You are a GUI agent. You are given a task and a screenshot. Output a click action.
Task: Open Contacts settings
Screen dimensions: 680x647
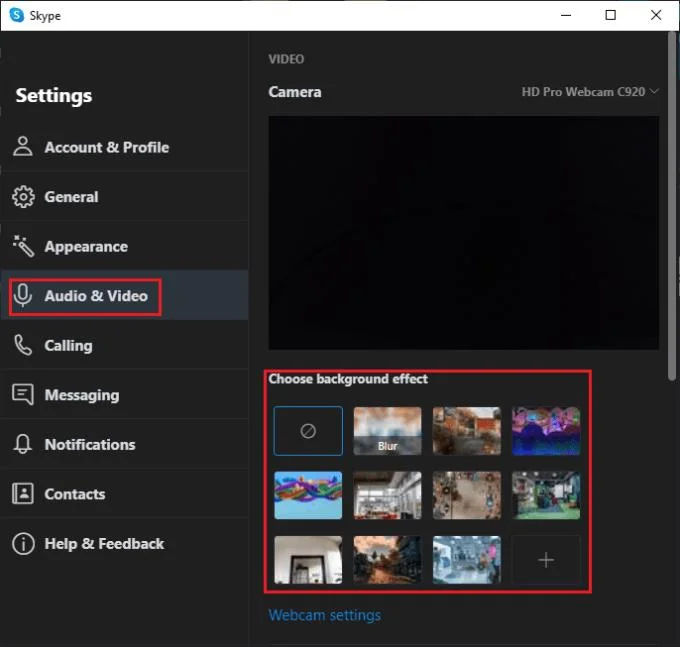pyautogui.click(x=124, y=494)
